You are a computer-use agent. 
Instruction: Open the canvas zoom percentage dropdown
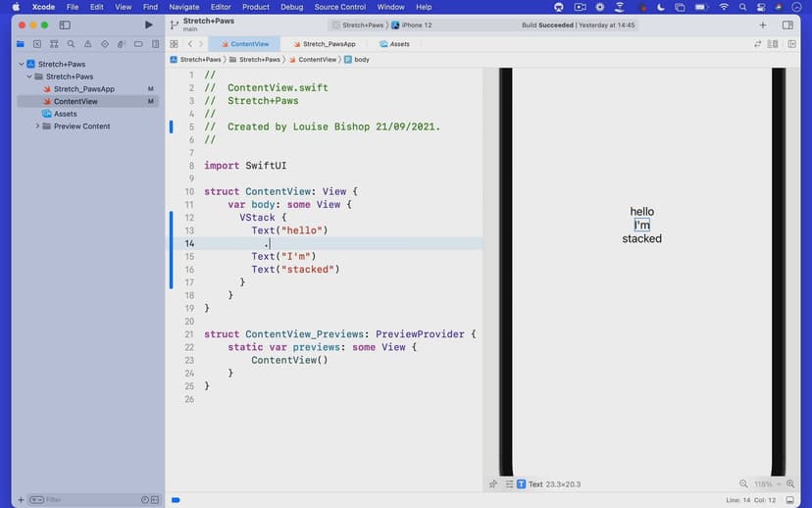(x=767, y=484)
